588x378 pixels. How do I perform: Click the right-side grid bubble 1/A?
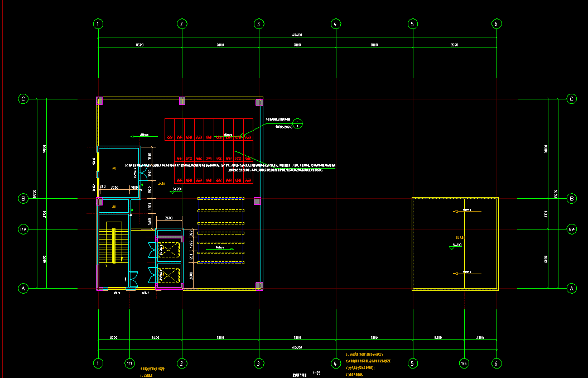[x=571, y=229]
